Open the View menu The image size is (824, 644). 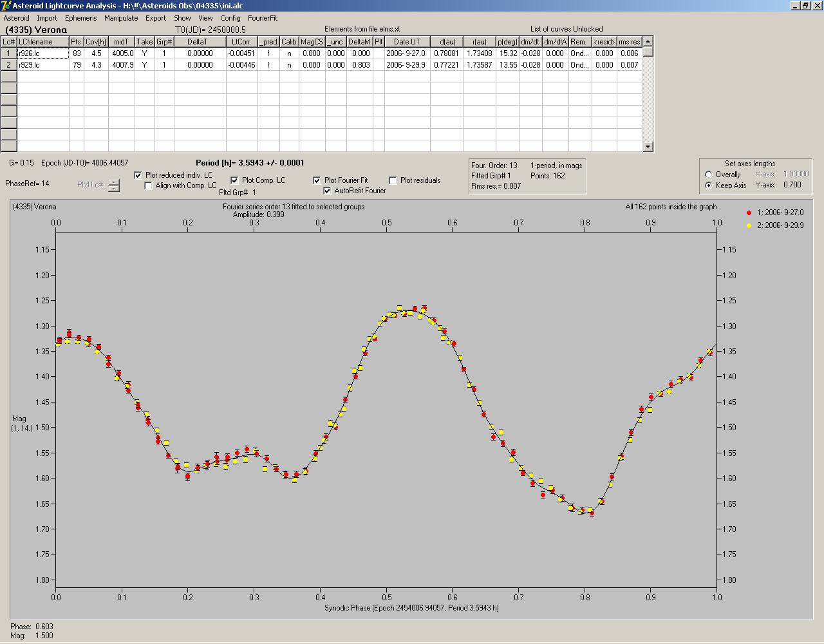tap(205, 18)
